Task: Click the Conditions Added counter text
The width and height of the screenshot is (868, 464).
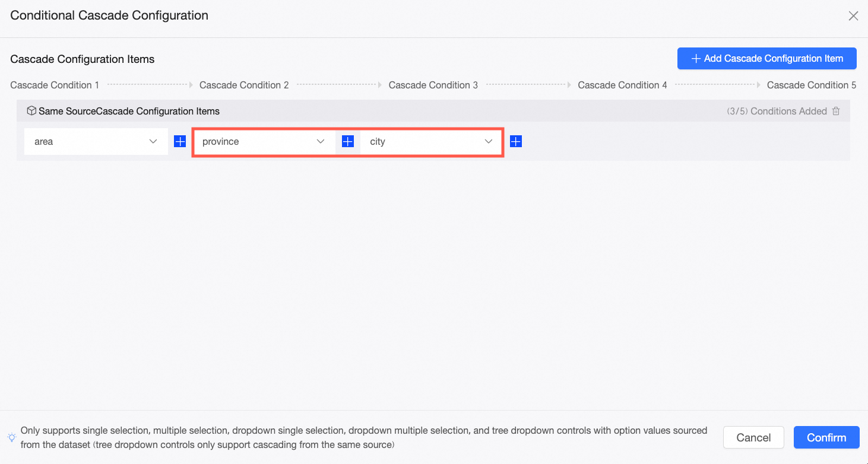Action: (x=777, y=111)
